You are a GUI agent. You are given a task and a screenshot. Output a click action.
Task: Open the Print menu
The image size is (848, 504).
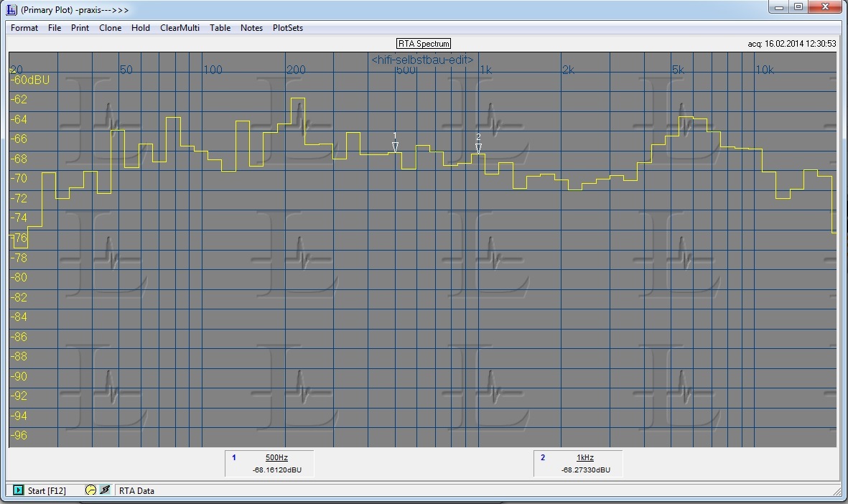pyautogui.click(x=80, y=28)
